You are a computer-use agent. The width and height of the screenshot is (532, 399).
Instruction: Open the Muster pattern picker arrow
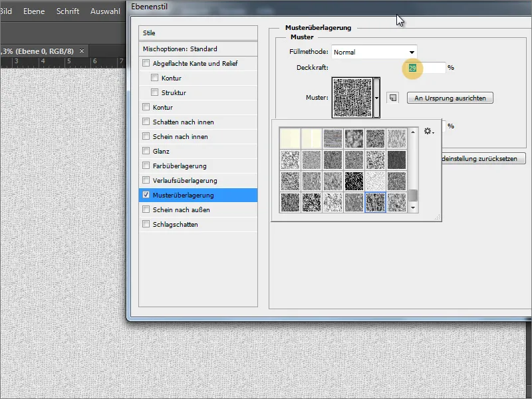376,98
